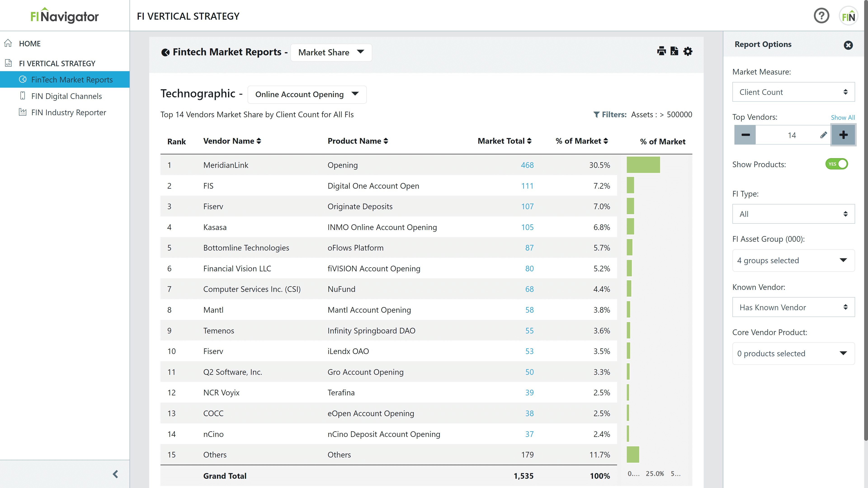The image size is (868, 488).
Task: Open report settings gear icon
Action: [688, 51]
